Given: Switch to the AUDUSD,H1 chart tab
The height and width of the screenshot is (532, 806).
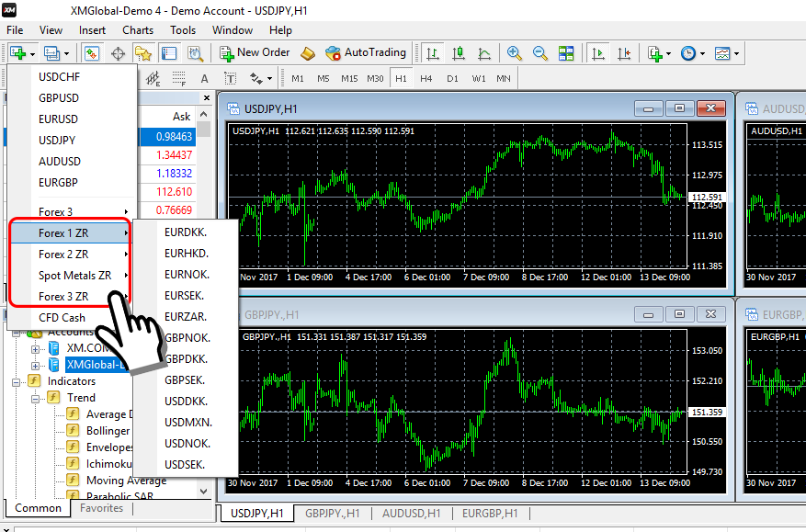Looking at the screenshot, I should pyautogui.click(x=411, y=513).
